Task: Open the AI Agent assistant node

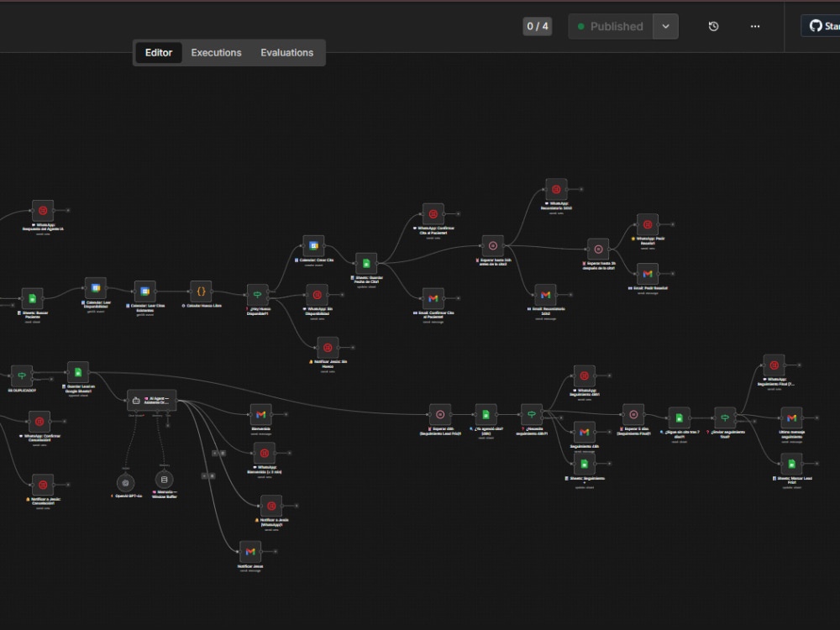Action: 151,400
